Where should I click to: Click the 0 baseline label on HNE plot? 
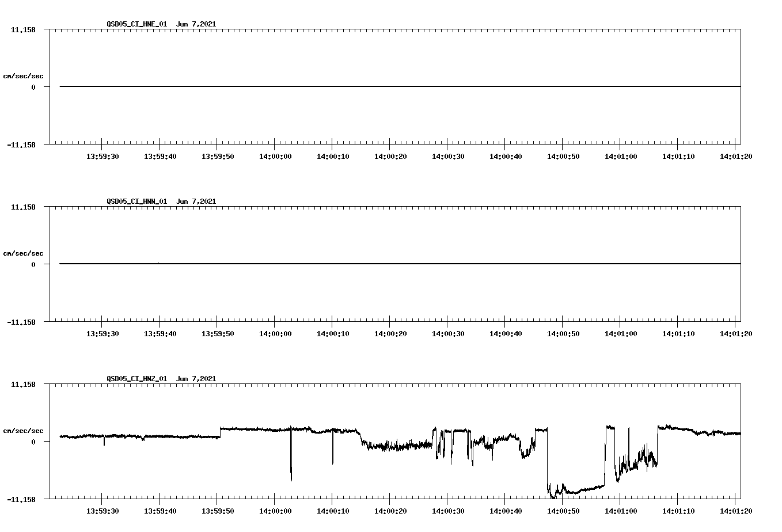point(33,87)
